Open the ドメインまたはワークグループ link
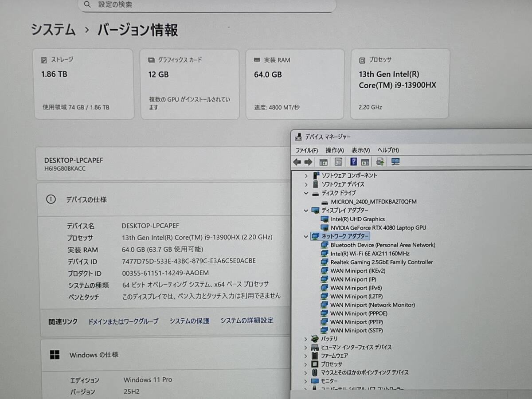This screenshot has height=399, width=532. tap(123, 321)
